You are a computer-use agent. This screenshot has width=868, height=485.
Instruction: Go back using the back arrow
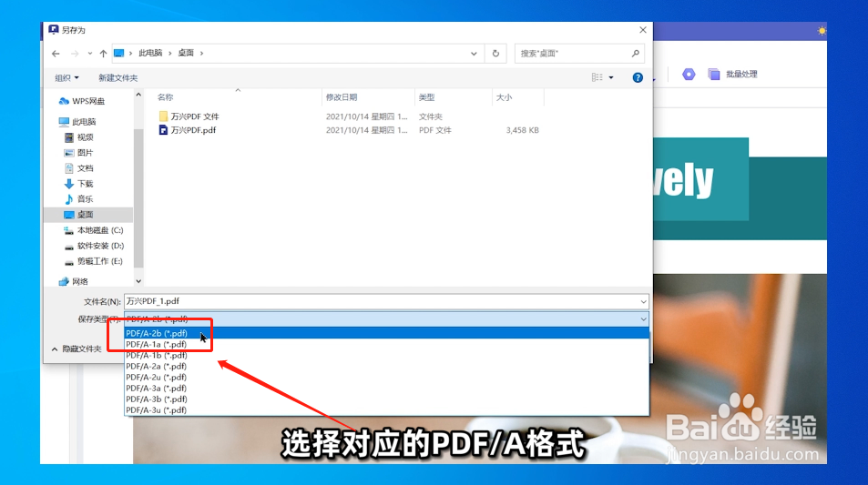point(56,54)
